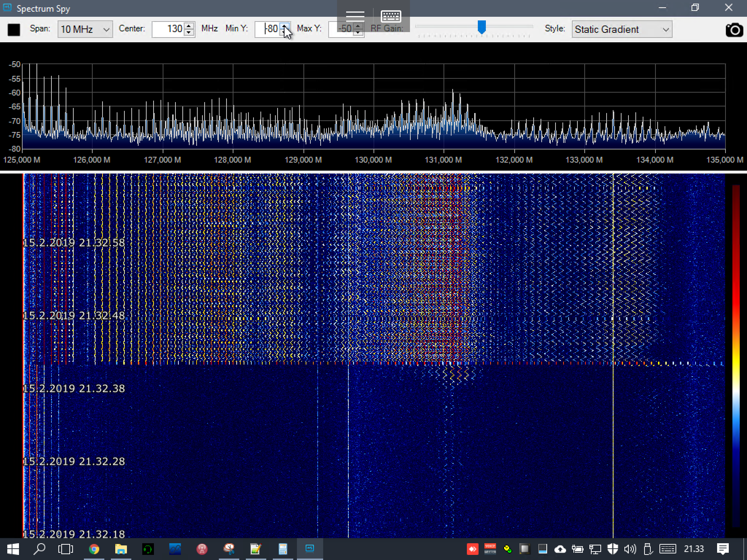
Task: Open the Calculator taskbar icon
Action: (283, 549)
